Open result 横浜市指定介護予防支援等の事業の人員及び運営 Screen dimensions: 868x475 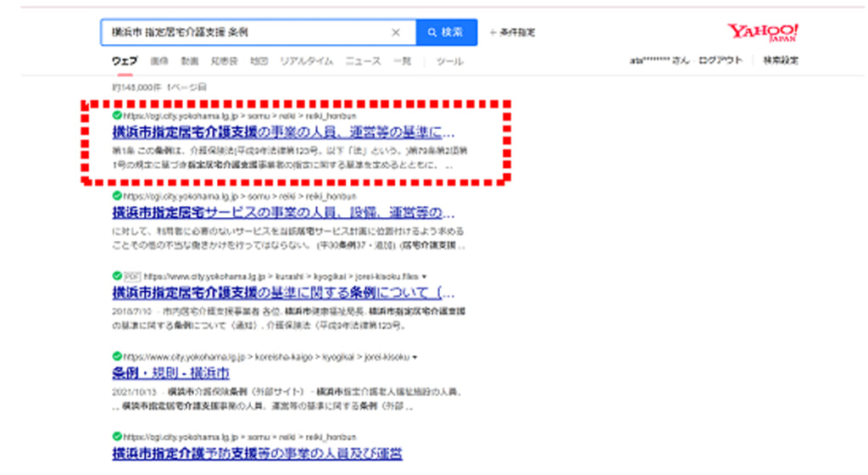[x=258, y=454]
